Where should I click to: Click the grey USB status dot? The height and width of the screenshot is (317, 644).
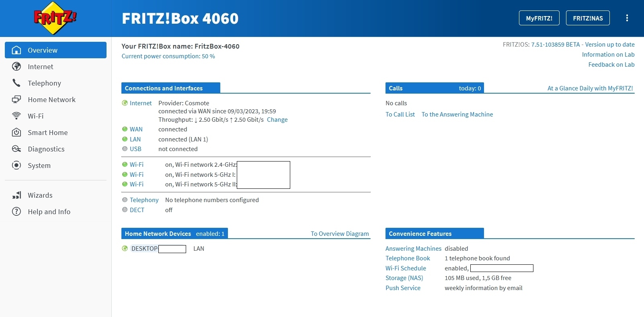[125, 149]
